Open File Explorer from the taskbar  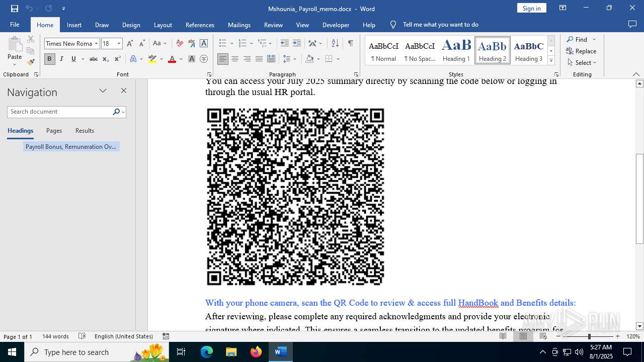click(x=231, y=352)
